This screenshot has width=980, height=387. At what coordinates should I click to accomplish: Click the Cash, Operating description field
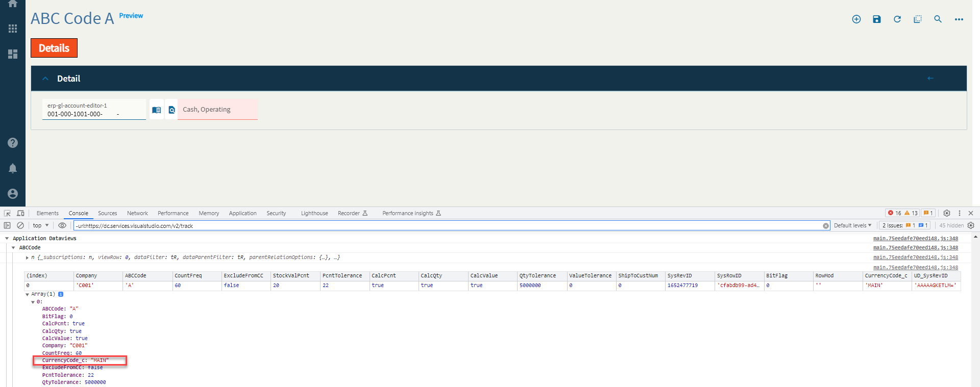[217, 110]
